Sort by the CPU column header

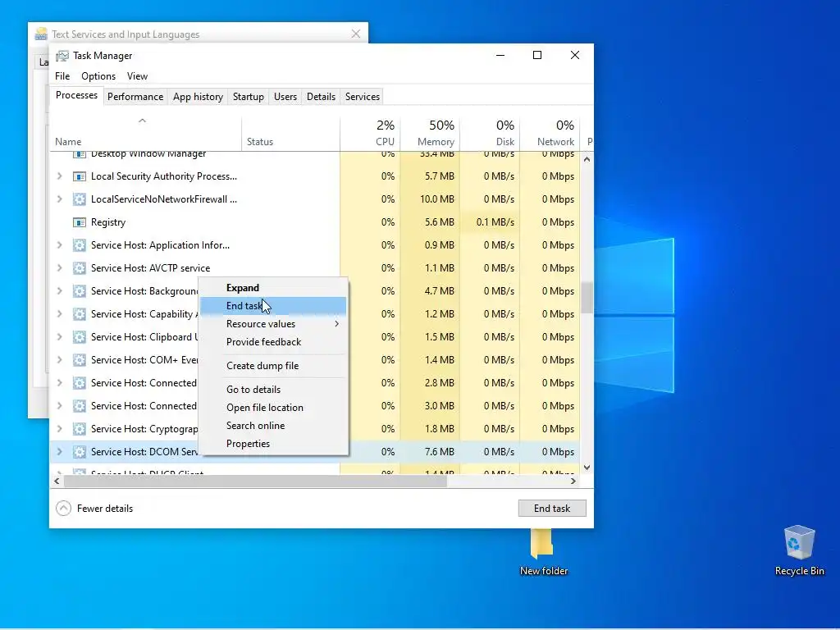coord(370,134)
